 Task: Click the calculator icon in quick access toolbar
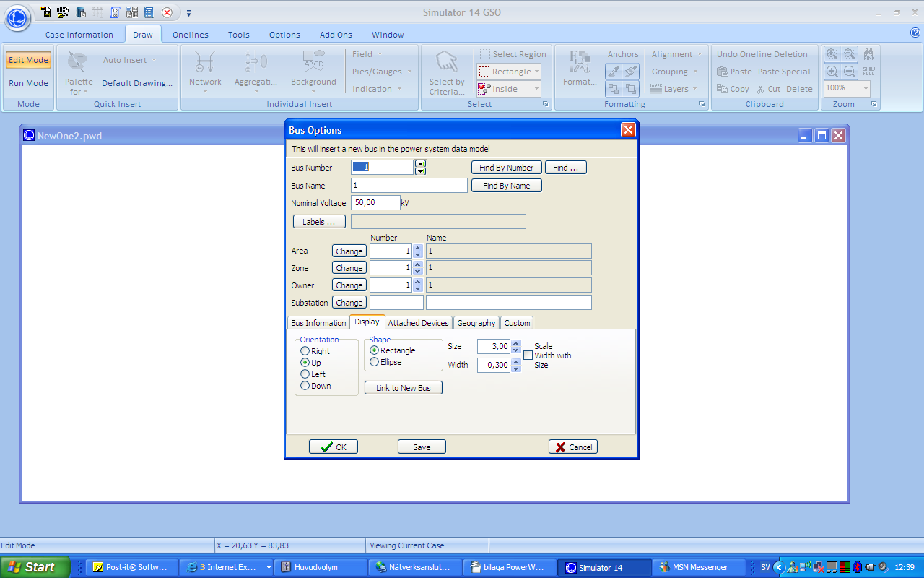click(x=149, y=12)
